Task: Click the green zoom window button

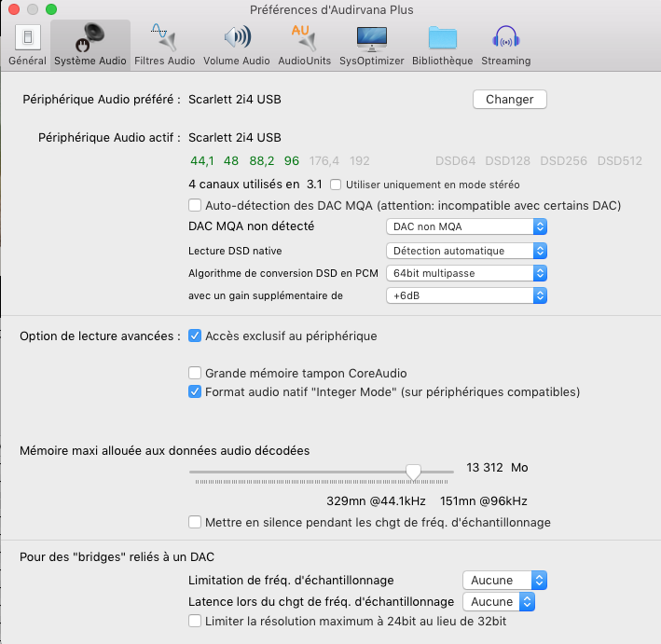Action: coord(51,9)
